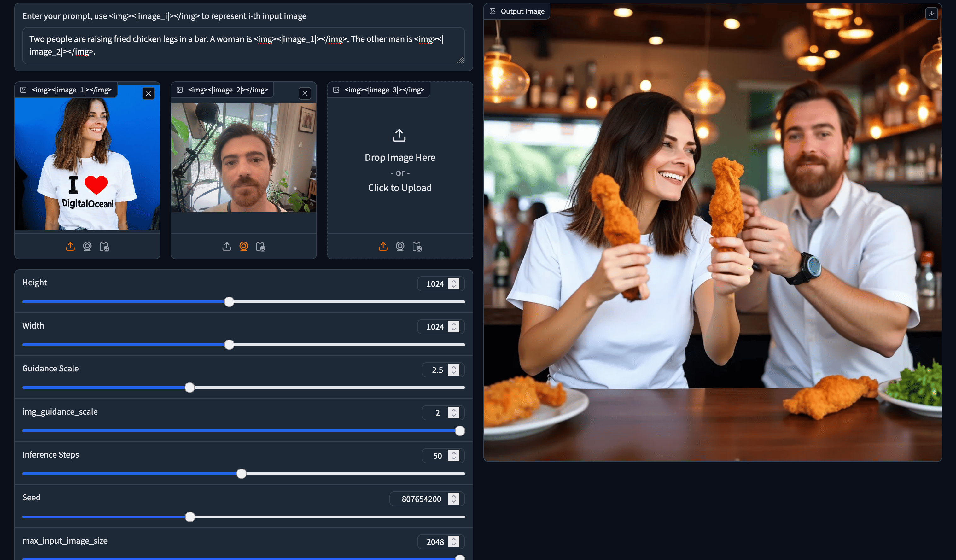Click the Guidance Scale stepper arrows
956x560 pixels.
pyautogui.click(x=454, y=370)
